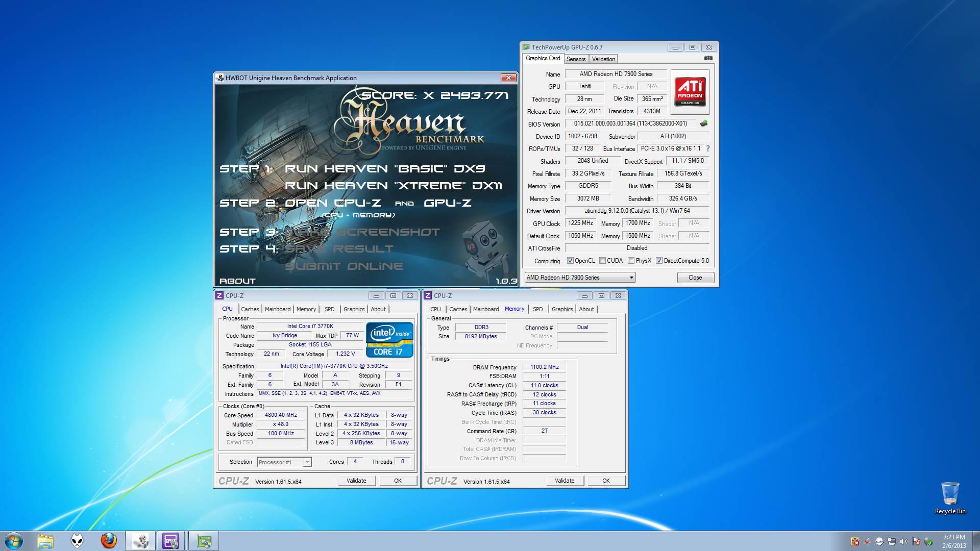Screen dimensions: 980x551
Task: Click the Intel Core i7 logo in CPU-Z
Action: tap(389, 339)
